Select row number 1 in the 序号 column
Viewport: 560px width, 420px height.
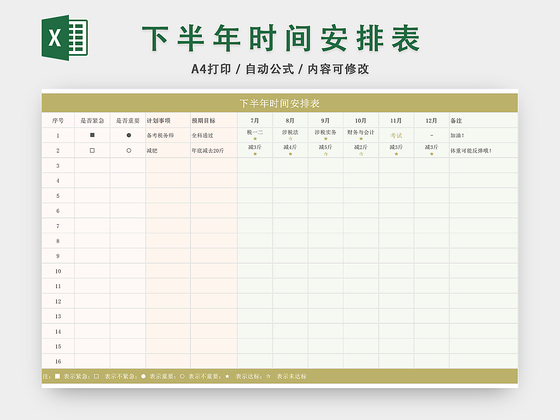(x=58, y=135)
